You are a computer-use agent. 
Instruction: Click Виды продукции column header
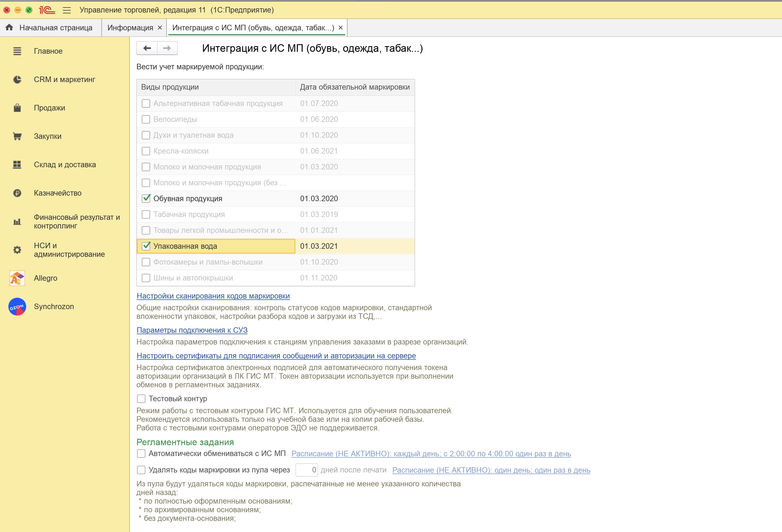pos(216,87)
